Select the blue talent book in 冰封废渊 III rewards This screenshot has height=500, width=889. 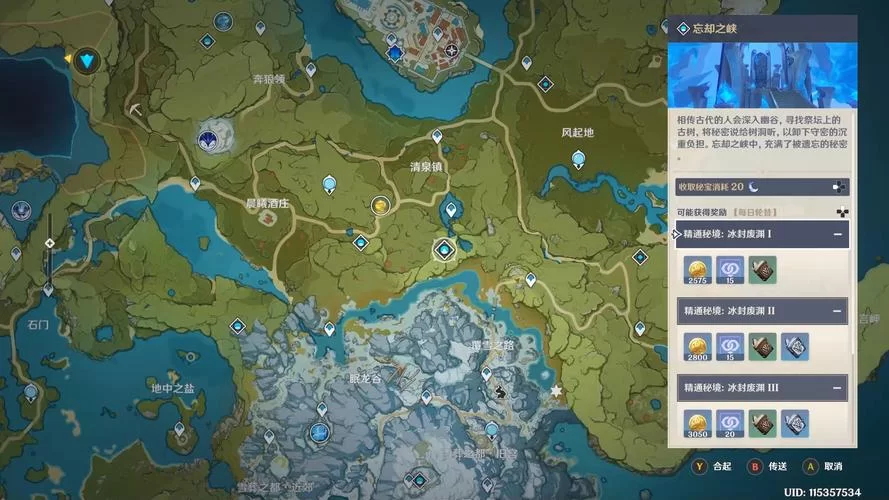[x=795, y=423]
